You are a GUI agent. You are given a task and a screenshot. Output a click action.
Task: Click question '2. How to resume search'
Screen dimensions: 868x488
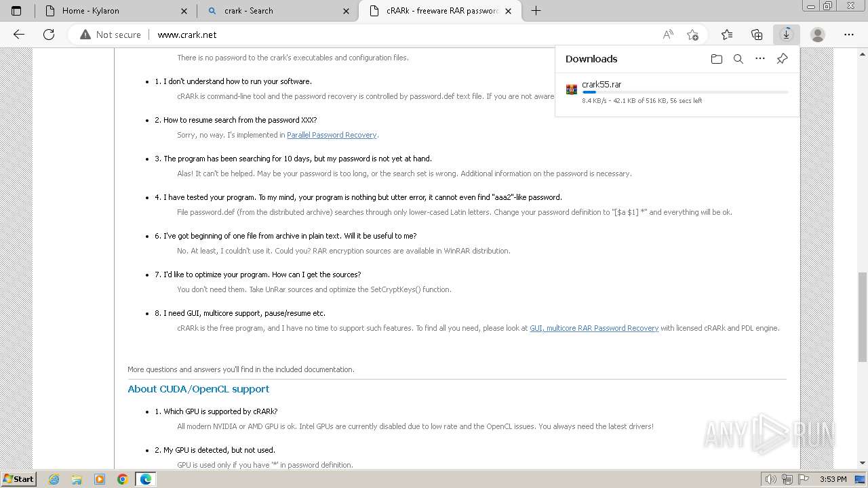[x=235, y=120]
